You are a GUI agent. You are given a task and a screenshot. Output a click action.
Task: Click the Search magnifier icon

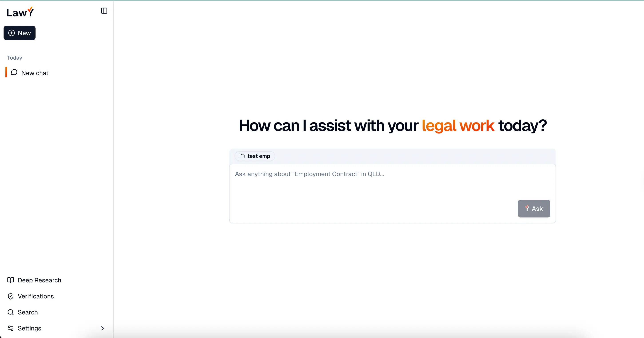[10, 312]
